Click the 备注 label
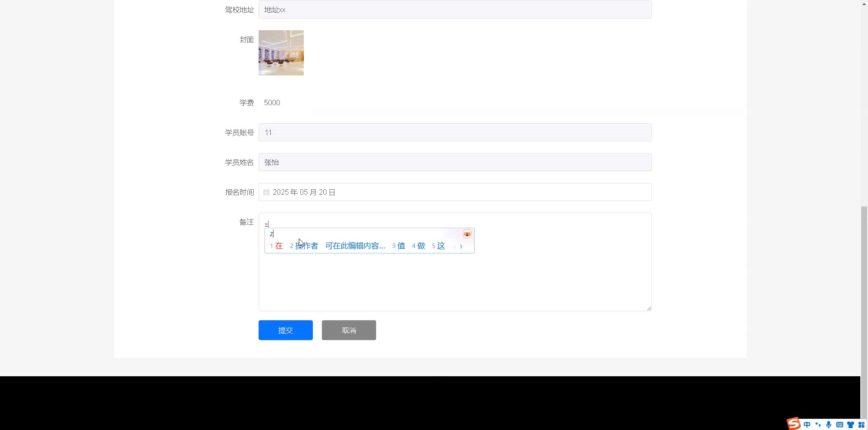This screenshot has height=430, width=868. point(246,222)
